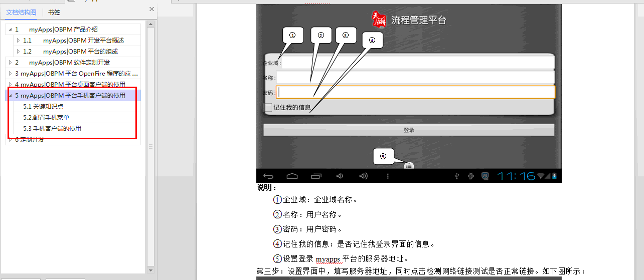Click the 11:16 clock in picture
Image resolution: width=644 pixels, height=280 pixels.
(x=517, y=176)
